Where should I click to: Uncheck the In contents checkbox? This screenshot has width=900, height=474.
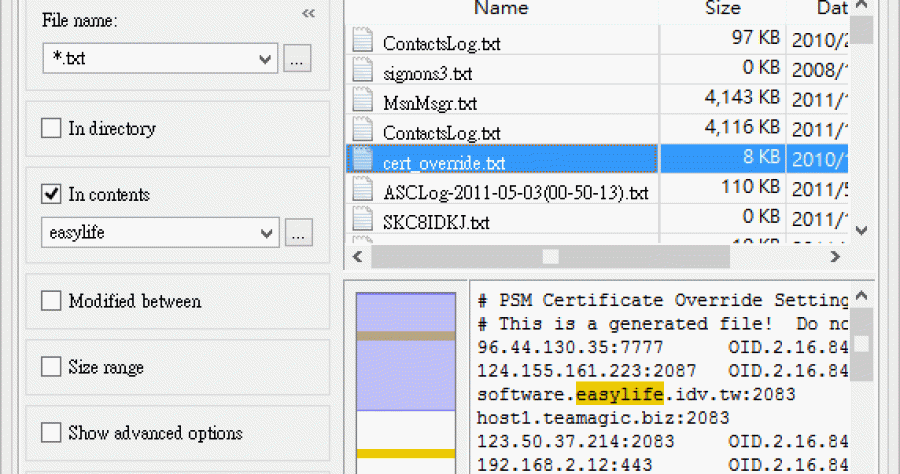click(51, 194)
